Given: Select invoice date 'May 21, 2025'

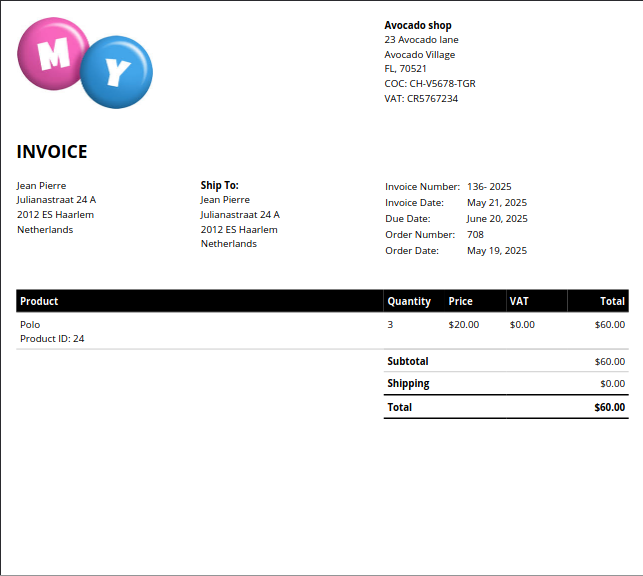Looking at the screenshot, I should tap(497, 203).
